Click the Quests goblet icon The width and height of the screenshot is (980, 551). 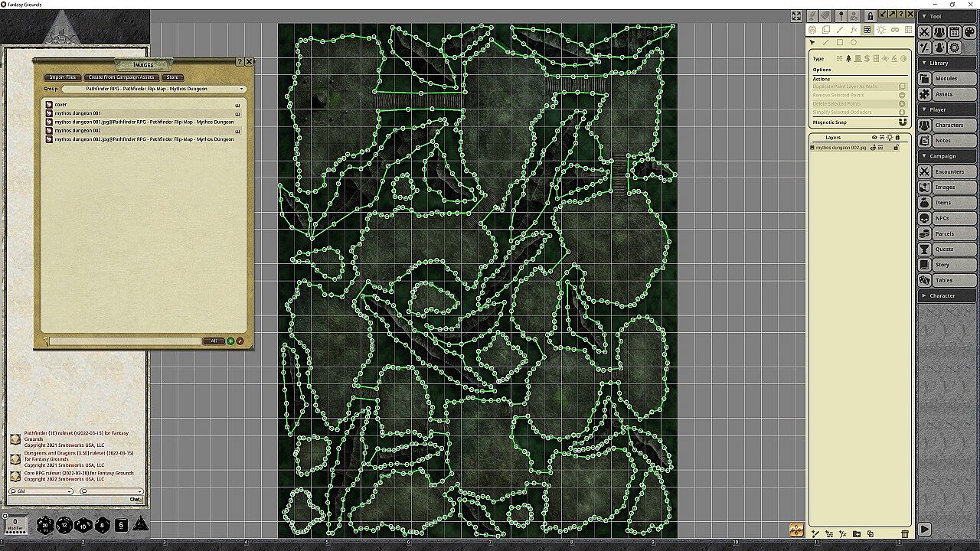[925, 249]
